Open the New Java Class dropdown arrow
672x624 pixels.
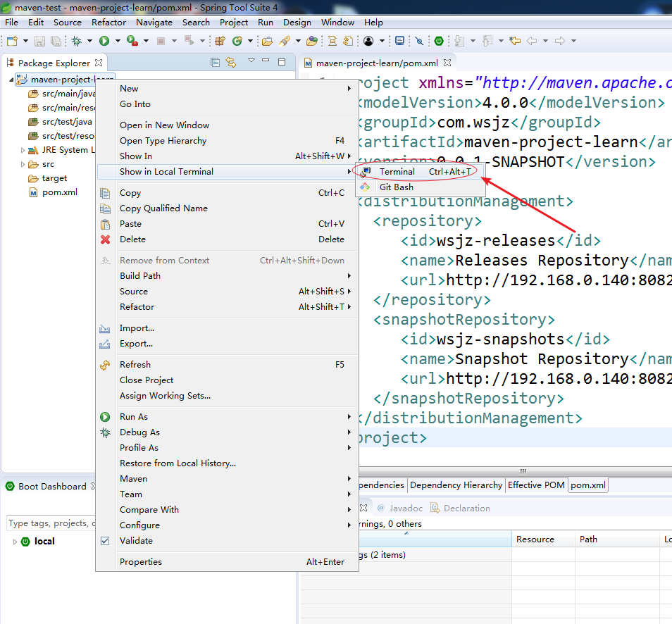(250, 41)
